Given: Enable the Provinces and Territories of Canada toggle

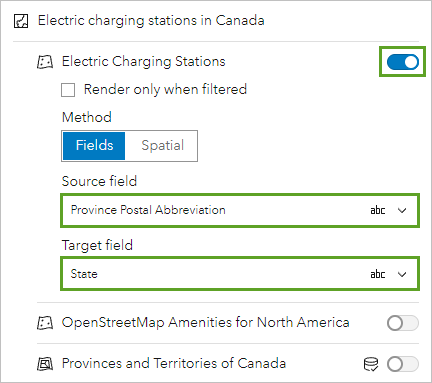Looking at the screenshot, I should click(x=402, y=364).
